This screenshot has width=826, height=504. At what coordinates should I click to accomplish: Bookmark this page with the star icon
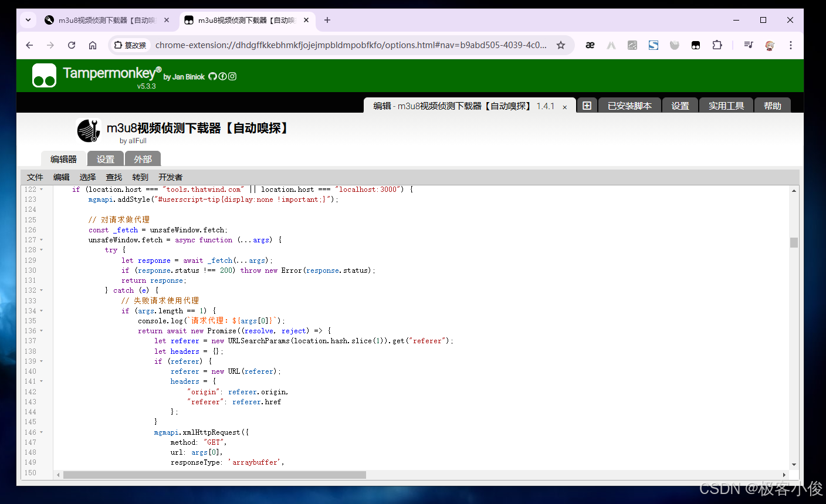pyautogui.click(x=561, y=45)
